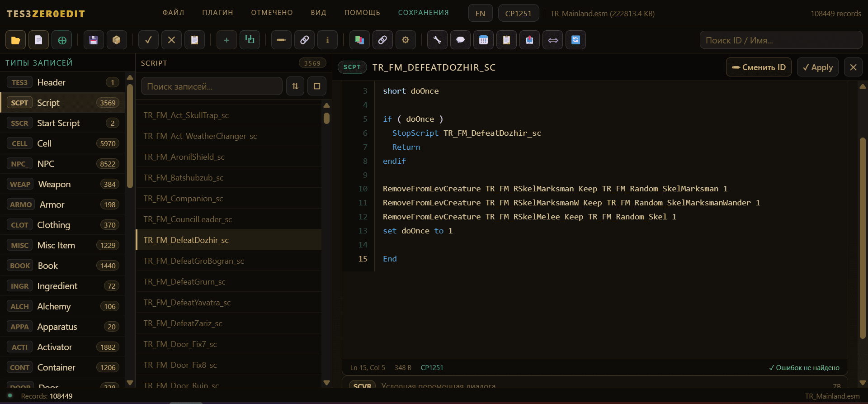This screenshot has height=404, width=868.
Task: Select the Armor record type
Action: (63, 204)
